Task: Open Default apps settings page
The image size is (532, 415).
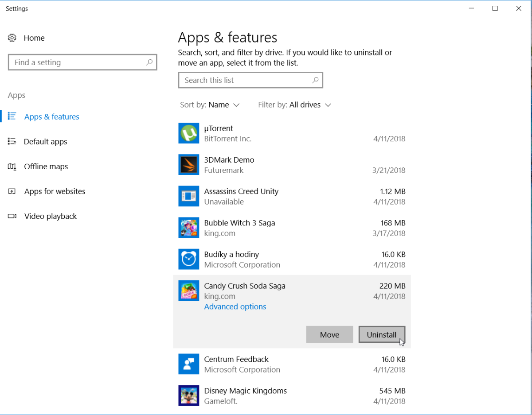Action: [45, 142]
